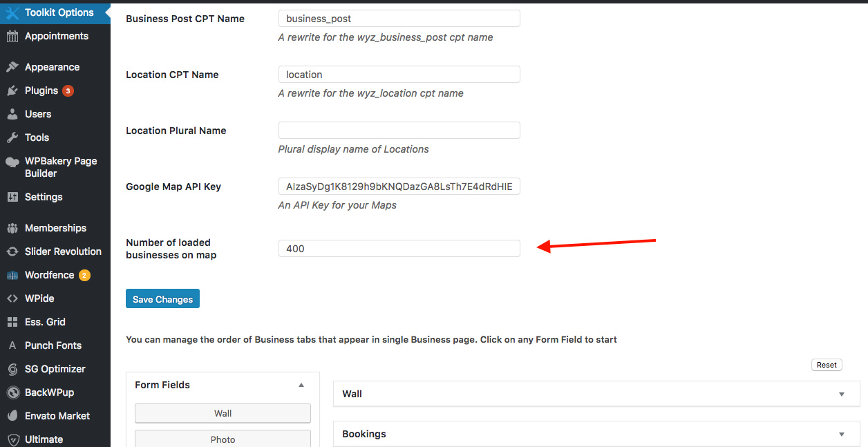Click the Appointments calendar icon
Screen dimensions: 868x447
12,37
